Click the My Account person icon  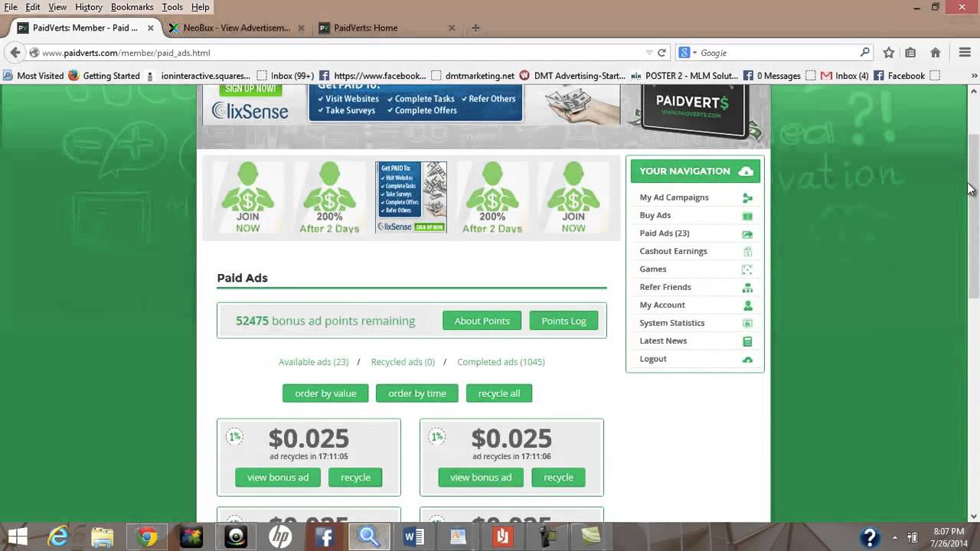(747, 305)
